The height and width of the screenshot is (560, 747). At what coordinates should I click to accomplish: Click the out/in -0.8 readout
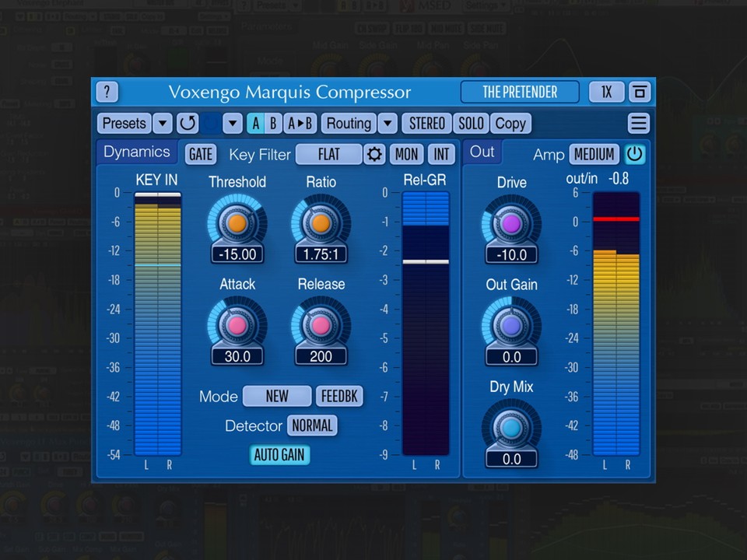click(619, 179)
